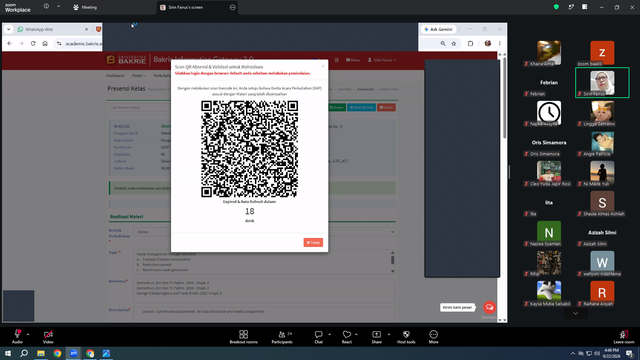Click the QR code image in the modal
This screenshot has width=640, height=360.
(249, 149)
